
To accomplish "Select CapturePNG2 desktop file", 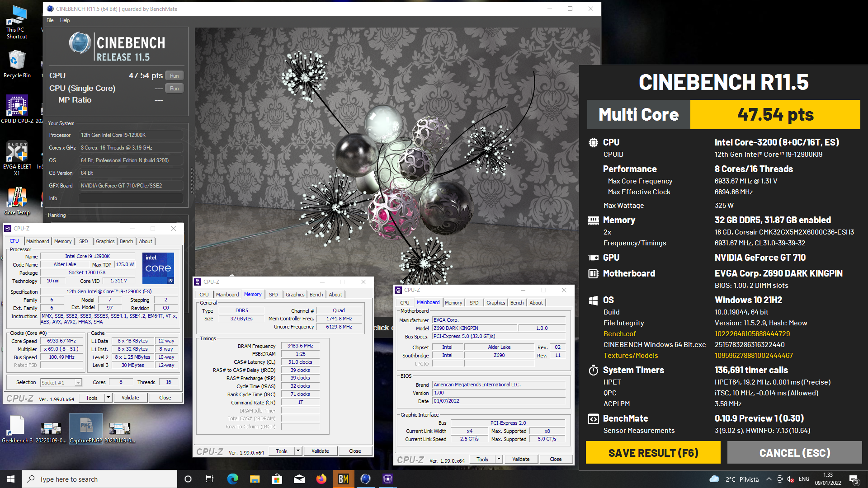I will click(86, 429).
